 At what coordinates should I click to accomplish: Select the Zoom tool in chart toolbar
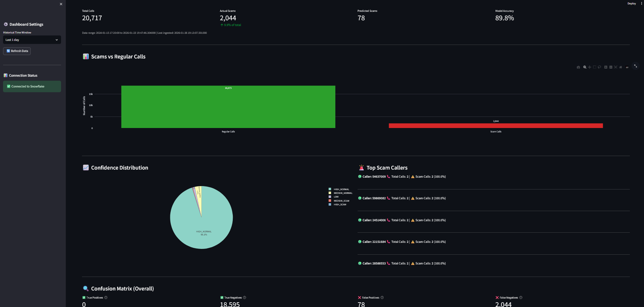click(585, 67)
